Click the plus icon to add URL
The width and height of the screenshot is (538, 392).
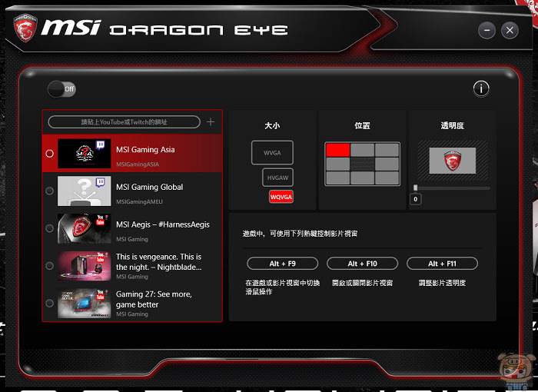211,122
